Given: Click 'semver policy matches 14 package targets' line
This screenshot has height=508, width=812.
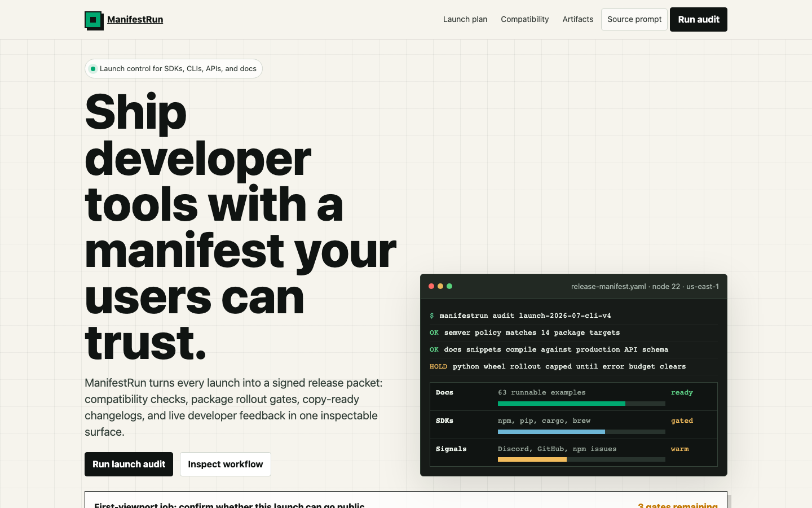Looking at the screenshot, I should tap(532, 332).
